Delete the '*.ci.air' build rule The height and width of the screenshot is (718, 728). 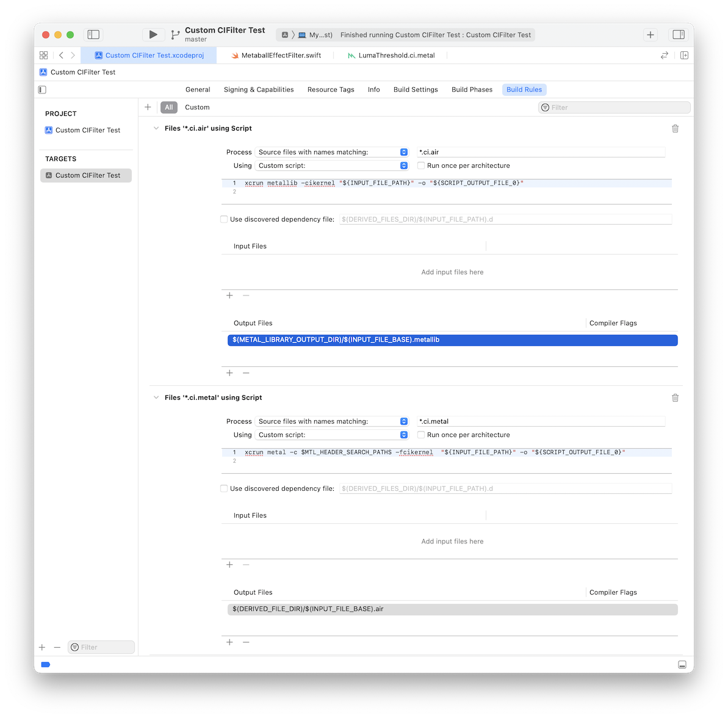(675, 129)
